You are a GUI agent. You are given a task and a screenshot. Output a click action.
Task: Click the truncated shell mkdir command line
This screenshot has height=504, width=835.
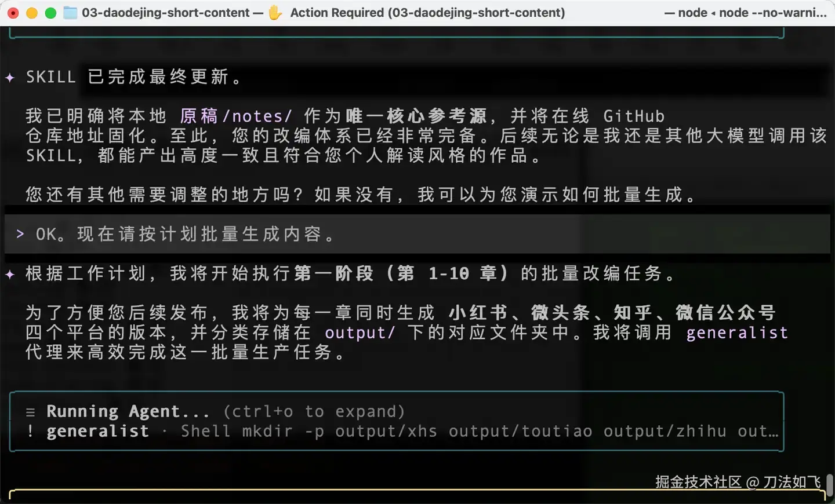[x=480, y=431]
